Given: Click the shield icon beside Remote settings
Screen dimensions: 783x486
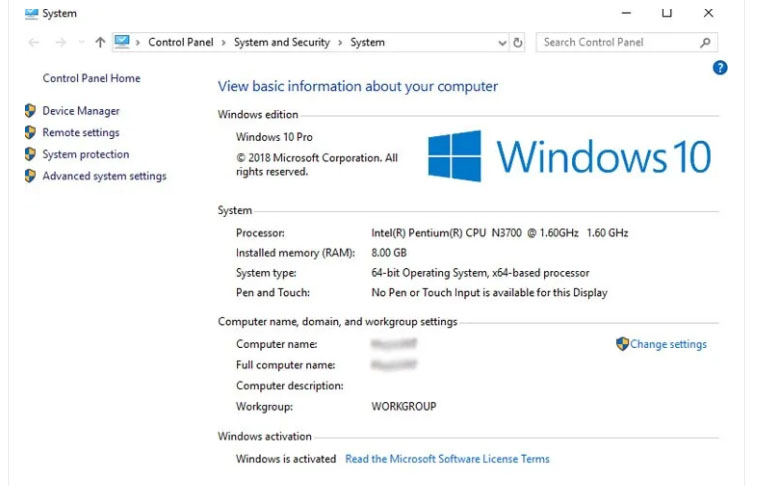Looking at the screenshot, I should pos(30,132).
